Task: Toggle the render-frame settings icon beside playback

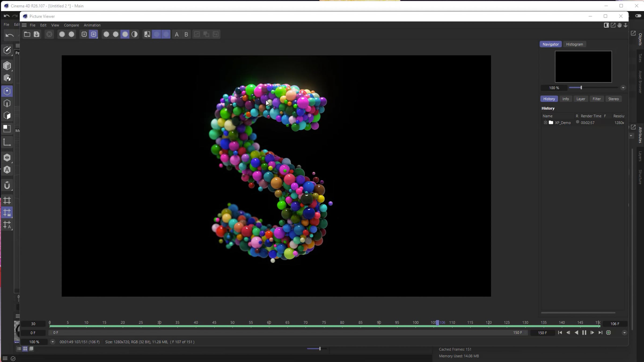Action: pyautogui.click(x=609, y=333)
